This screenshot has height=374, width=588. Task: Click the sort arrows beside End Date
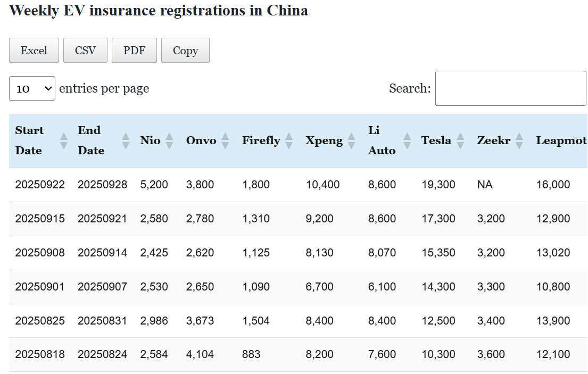click(126, 141)
